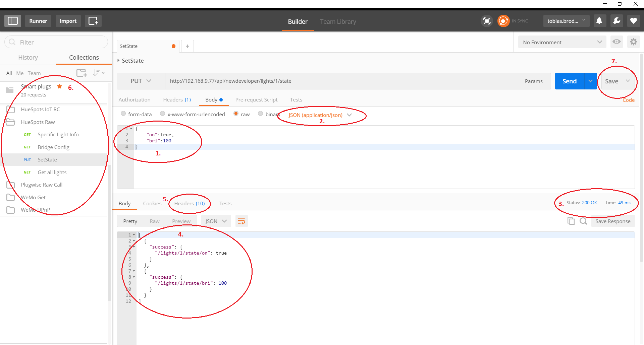
Task: Collapse line 1 of the request body
Action: [x=131, y=129]
